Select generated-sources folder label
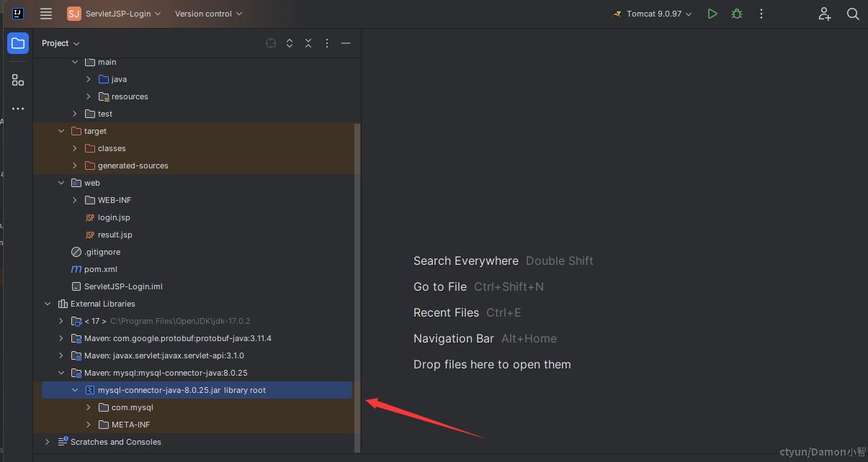The height and width of the screenshot is (462, 868). [x=133, y=166]
